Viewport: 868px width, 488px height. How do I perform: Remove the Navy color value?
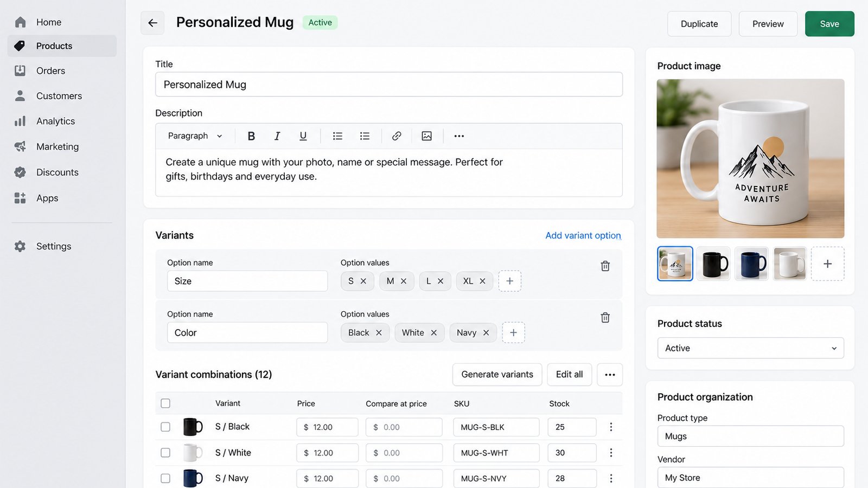(x=486, y=332)
